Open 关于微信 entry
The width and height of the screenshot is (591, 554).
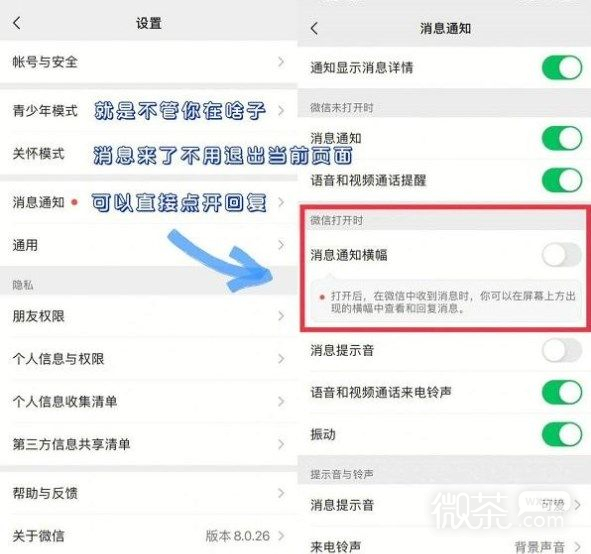click(149, 536)
